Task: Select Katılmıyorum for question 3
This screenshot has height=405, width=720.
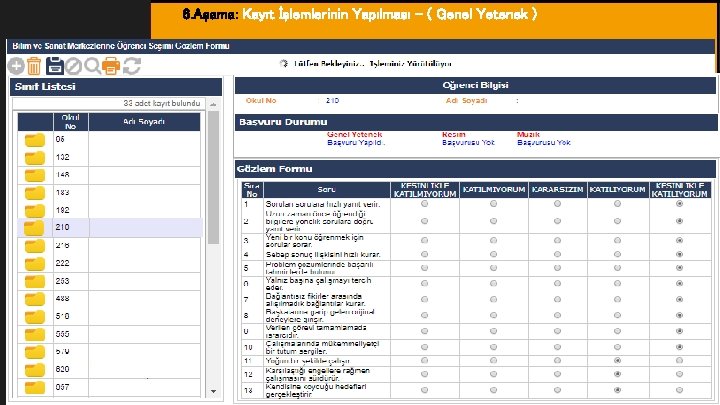Action: (493, 240)
